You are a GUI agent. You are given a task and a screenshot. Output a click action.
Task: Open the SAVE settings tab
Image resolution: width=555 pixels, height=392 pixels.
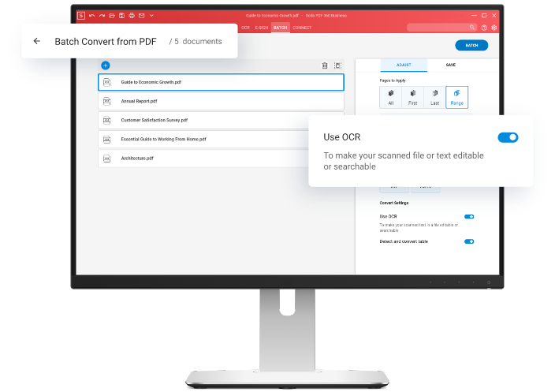point(451,65)
